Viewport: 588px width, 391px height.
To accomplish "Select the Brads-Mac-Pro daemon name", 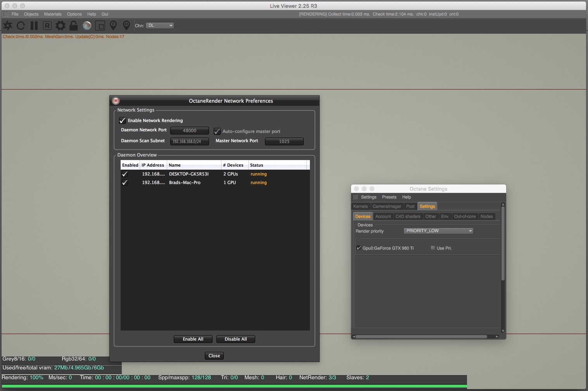I will click(x=185, y=183).
